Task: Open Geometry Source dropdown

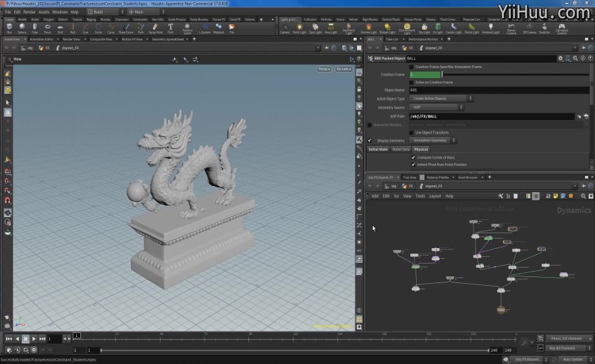Action: [436, 107]
